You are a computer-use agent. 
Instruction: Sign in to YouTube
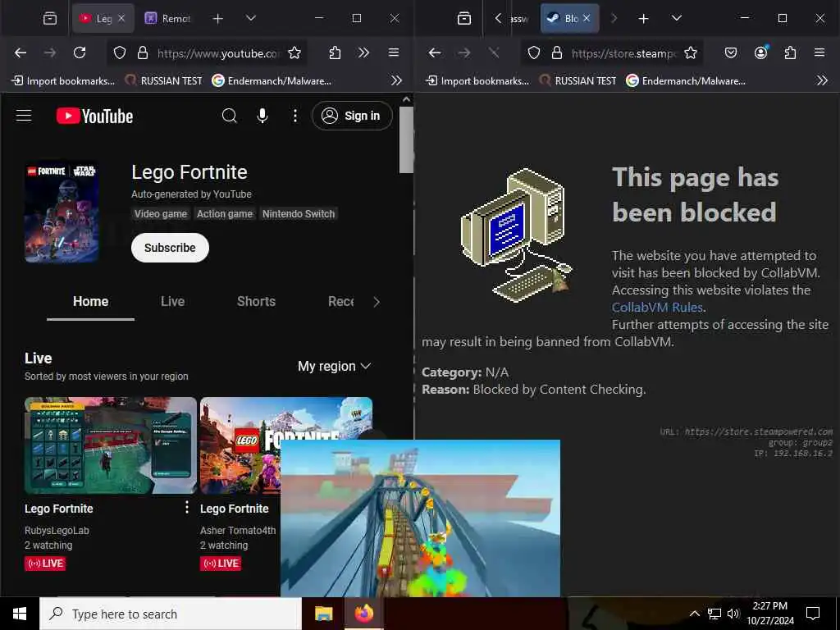click(x=352, y=116)
